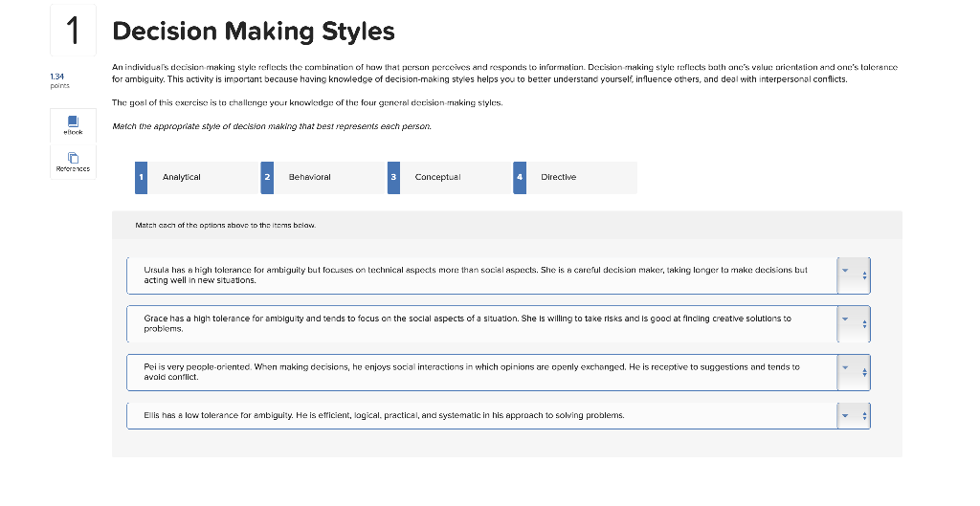Select the Conceptual option tile
Image resolution: width=980 pixels, height=506 pixels.
point(450,177)
